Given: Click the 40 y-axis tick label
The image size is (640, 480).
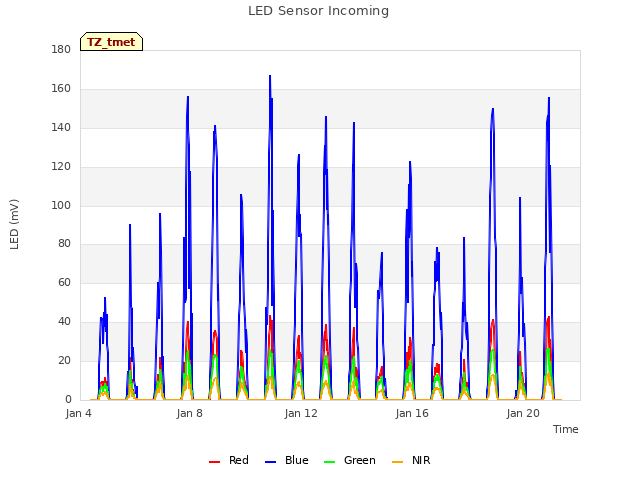Looking at the screenshot, I should [64, 322].
